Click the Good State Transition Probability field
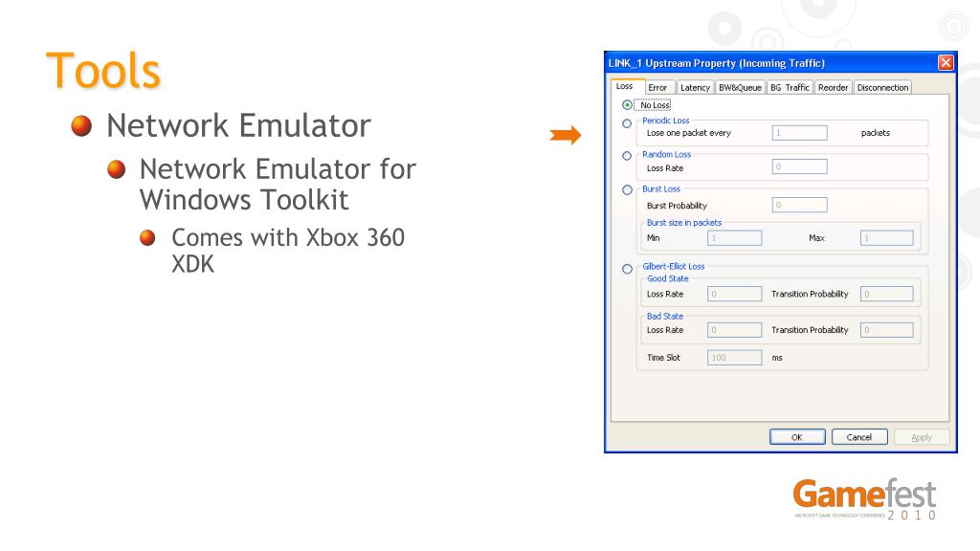Screen dimensions: 980x551 click(x=887, y=294)
